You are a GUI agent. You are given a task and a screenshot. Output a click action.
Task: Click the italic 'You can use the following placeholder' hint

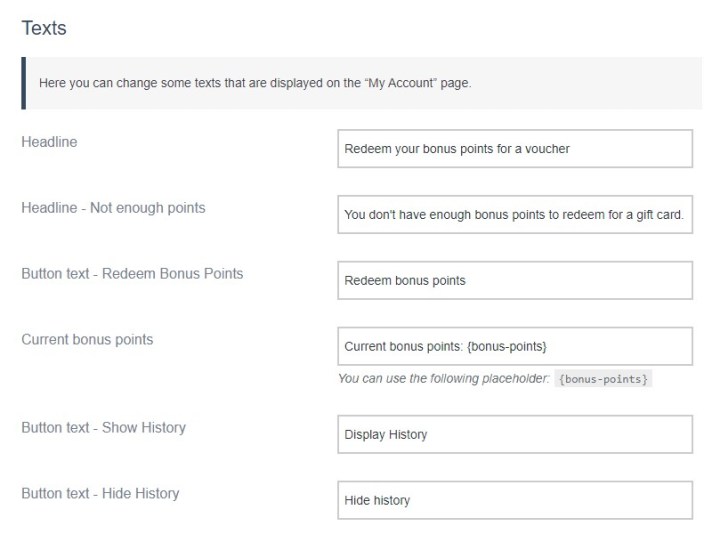tap(444, 379)
